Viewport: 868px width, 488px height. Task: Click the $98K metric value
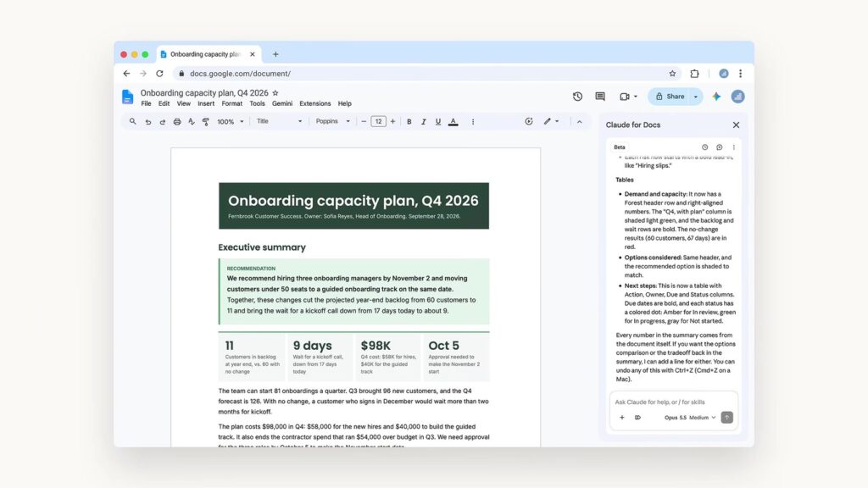pos(376,346)
